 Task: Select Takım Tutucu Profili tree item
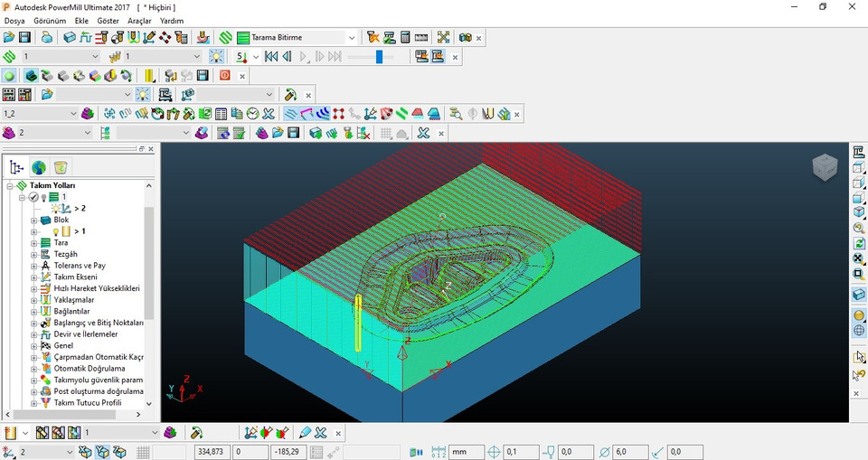[x=88, y=403]
